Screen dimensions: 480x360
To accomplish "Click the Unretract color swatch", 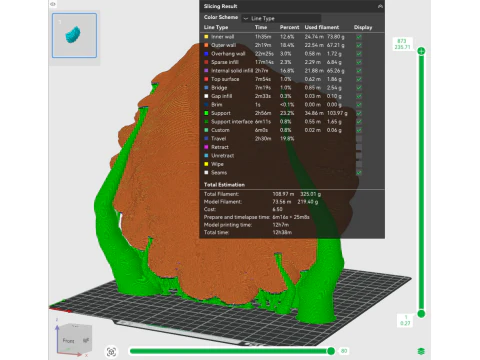I will [x=206, y=156].
